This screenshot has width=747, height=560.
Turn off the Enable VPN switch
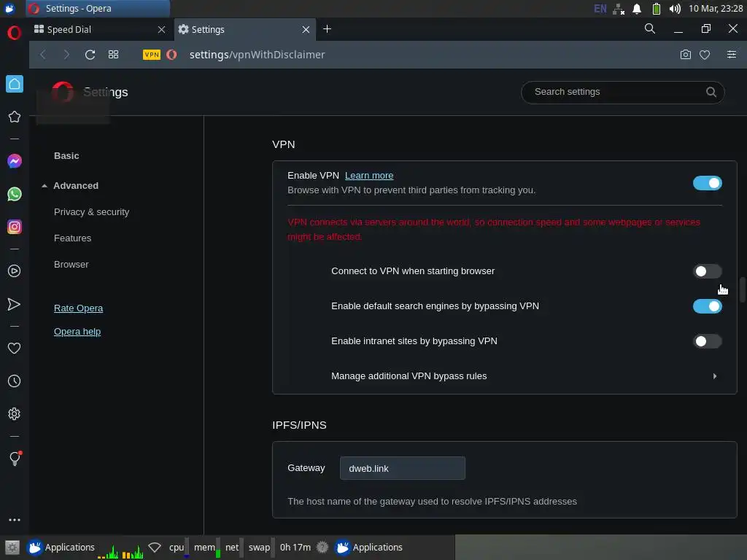point(707,183)
